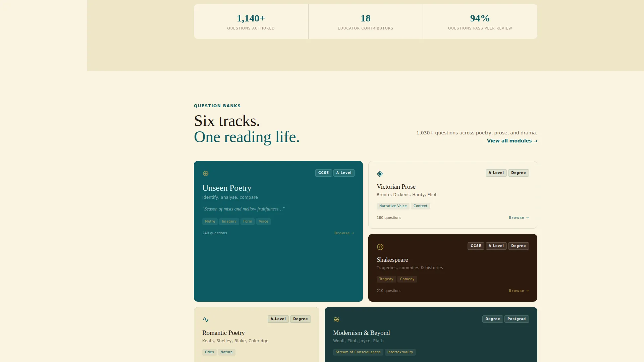Click the Postgrad badge on Modernism card
This screenshot has height=362, width=644.
(x=517, y=319)
